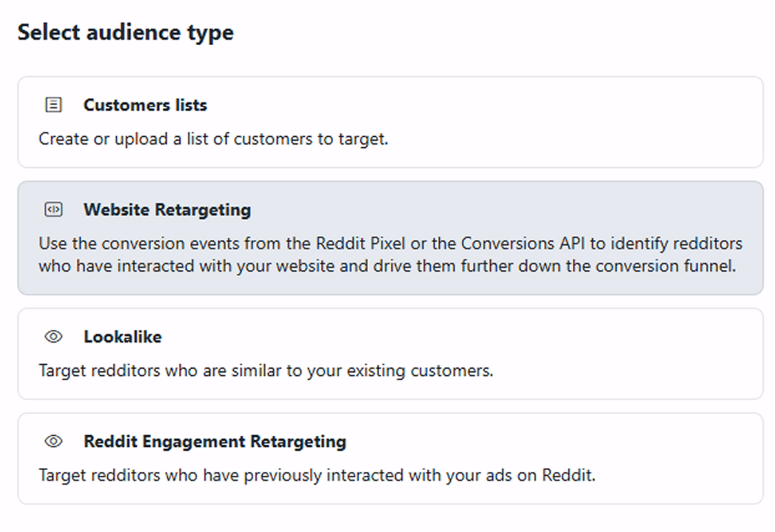775x532 pixels.
Task: Click the Reddit Engagement Retargeting eye icon
Action: (54, 442)
